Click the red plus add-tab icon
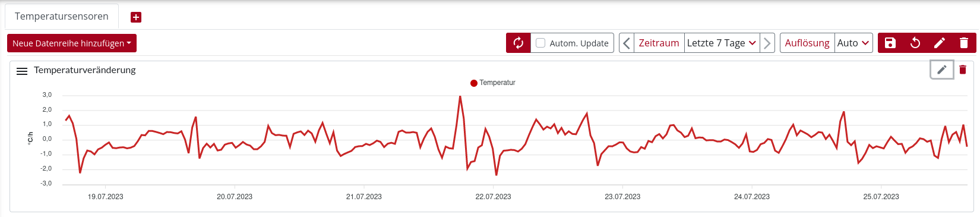The width and height of the screenshot is (980, 217). pyautogui.click(x=136, y=17)
